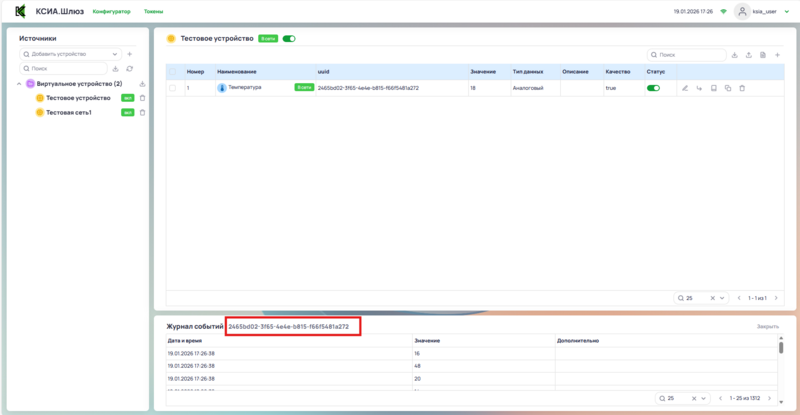Click Закрыть to close the event journal
The width and height of the screenshot is (800, 415).
click(767, 326)
